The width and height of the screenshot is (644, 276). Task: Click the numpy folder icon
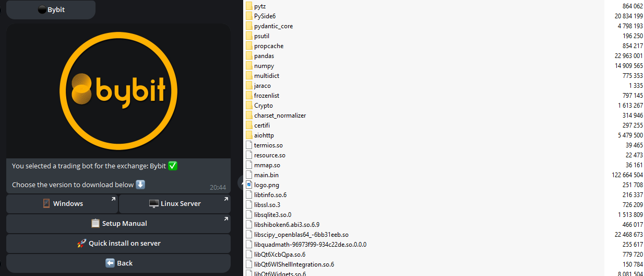[249, 66]
